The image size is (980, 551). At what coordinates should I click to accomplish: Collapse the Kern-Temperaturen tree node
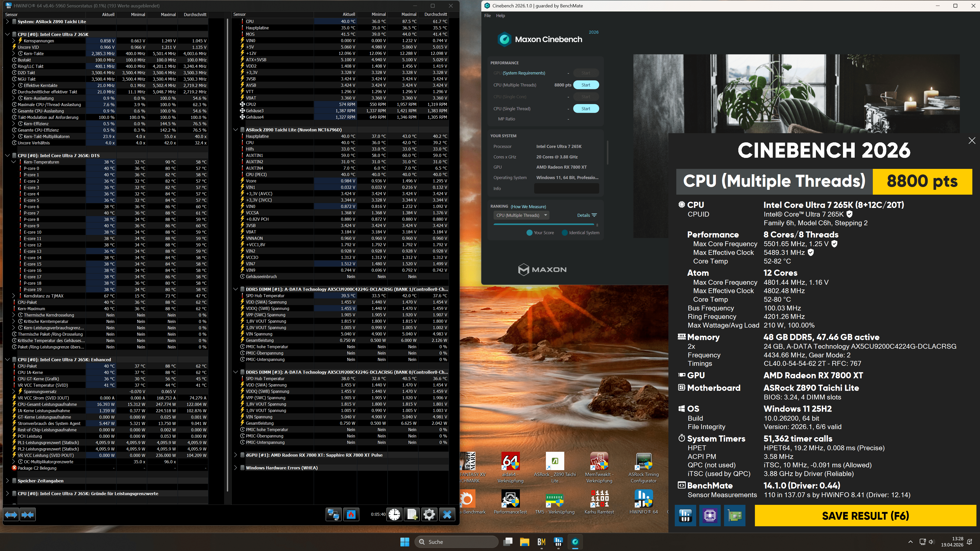click(14, 162)
